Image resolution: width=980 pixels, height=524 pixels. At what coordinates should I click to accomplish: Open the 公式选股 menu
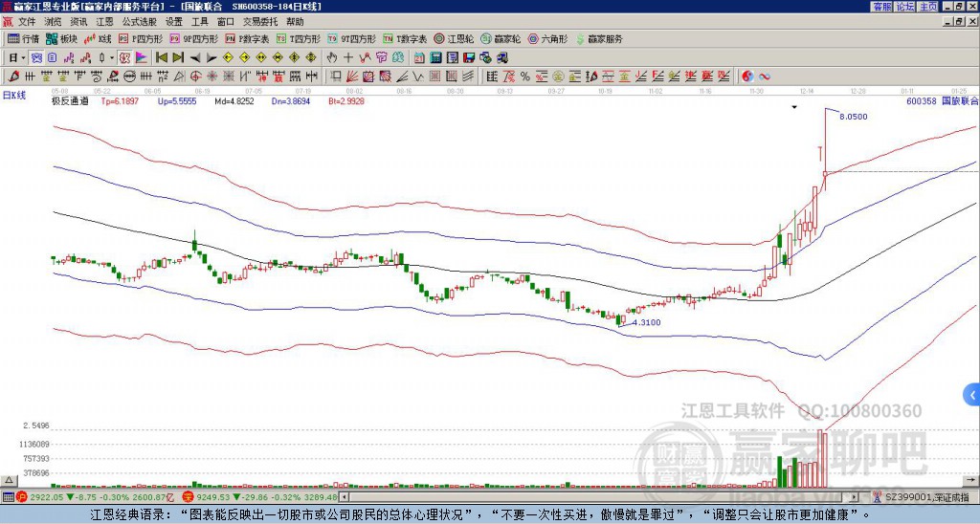point(140,22)
